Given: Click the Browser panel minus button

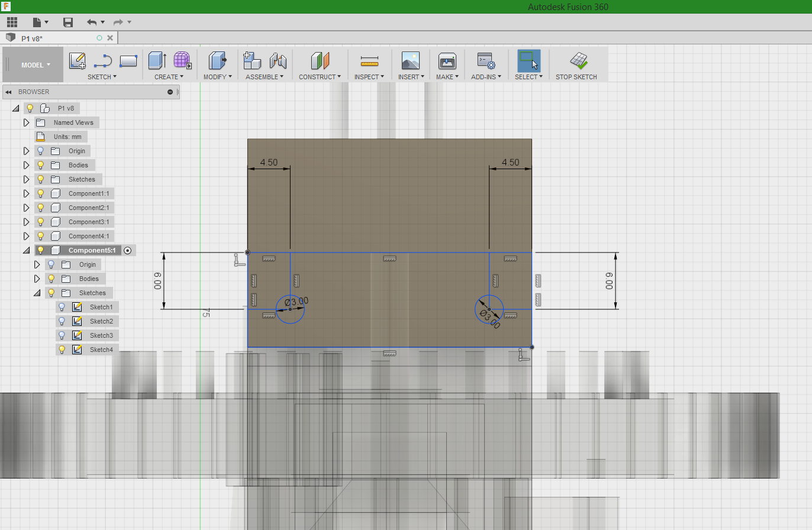Looking at the screenshot, I should 170,92.
